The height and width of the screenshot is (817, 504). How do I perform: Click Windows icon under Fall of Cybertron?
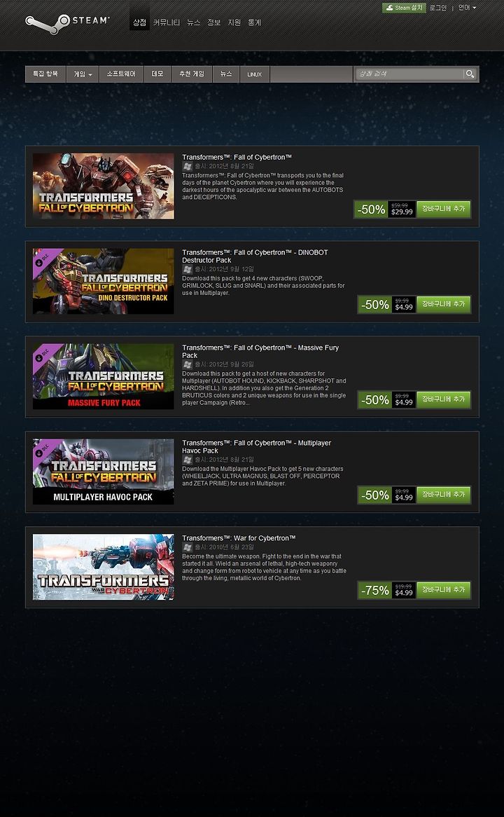click(188, 166)
